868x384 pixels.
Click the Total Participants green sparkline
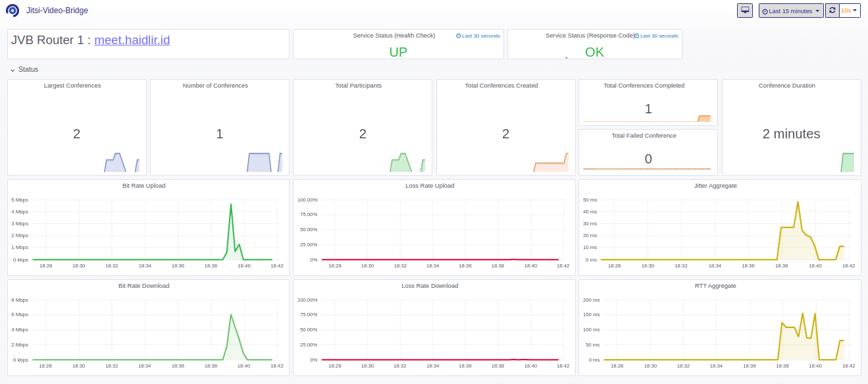407,163
